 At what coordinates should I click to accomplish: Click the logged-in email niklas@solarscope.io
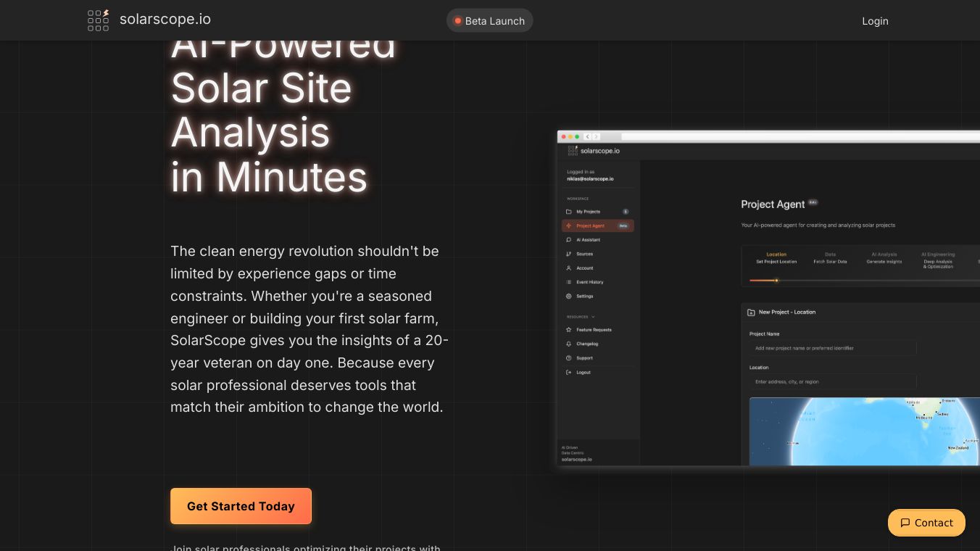590,178
